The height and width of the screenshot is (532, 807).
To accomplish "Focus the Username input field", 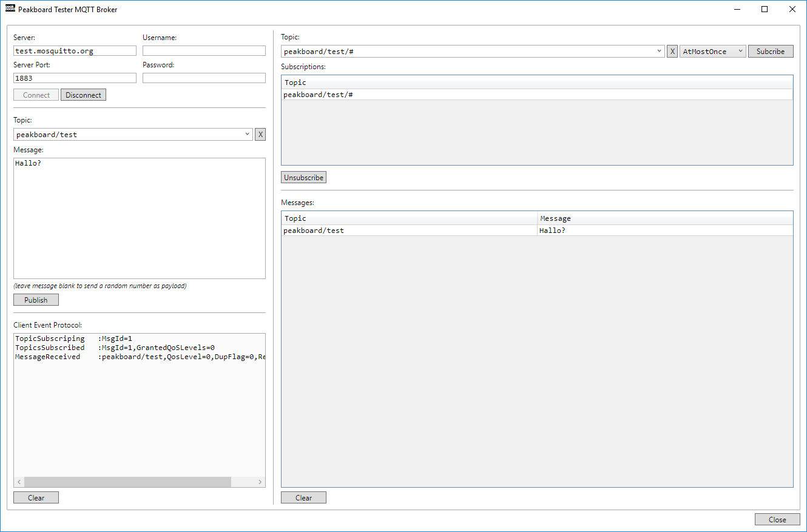I will tap(204, 50).
